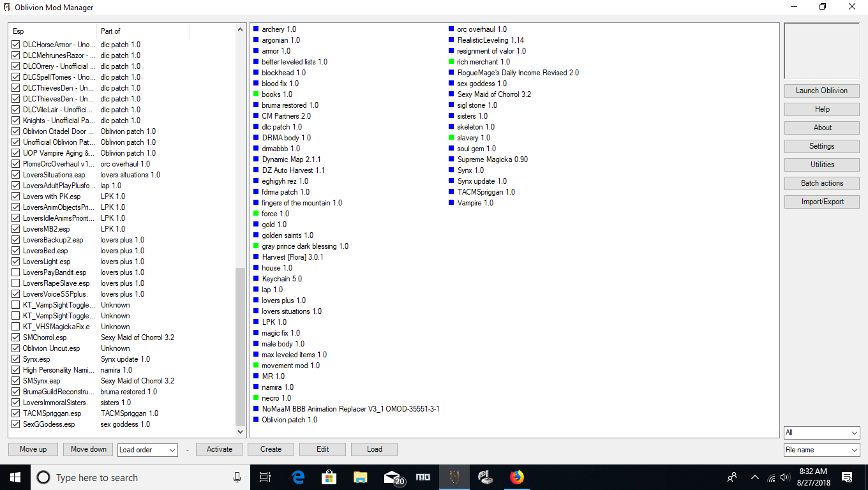
Task: Click the blue icon beside Oblivion patch 1.0
Action: [x=256, y=420]
